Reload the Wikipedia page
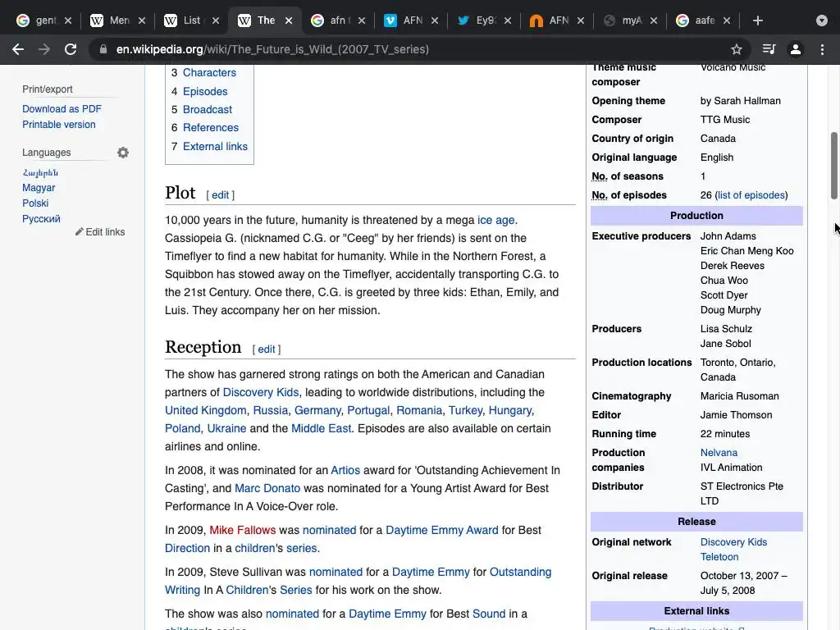 [71, 49]
